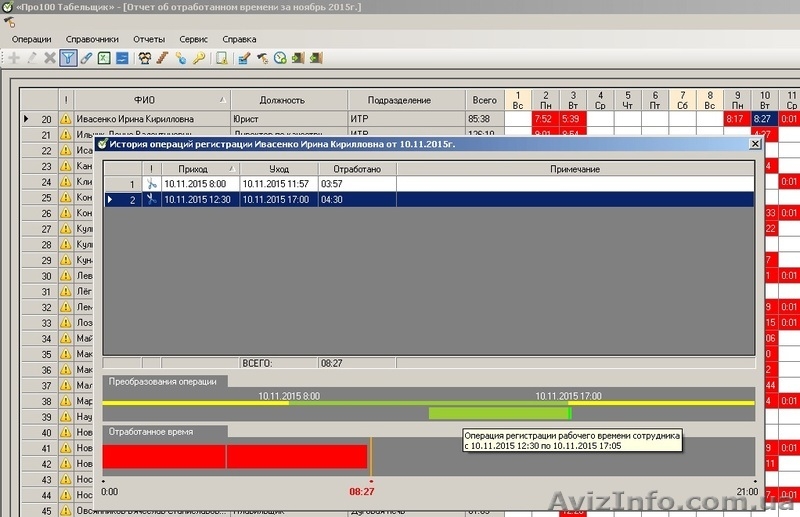Click the filter funnel toolbar icon
The width and height of the screenshot is (800, 517).
click(x=68, y=58)
